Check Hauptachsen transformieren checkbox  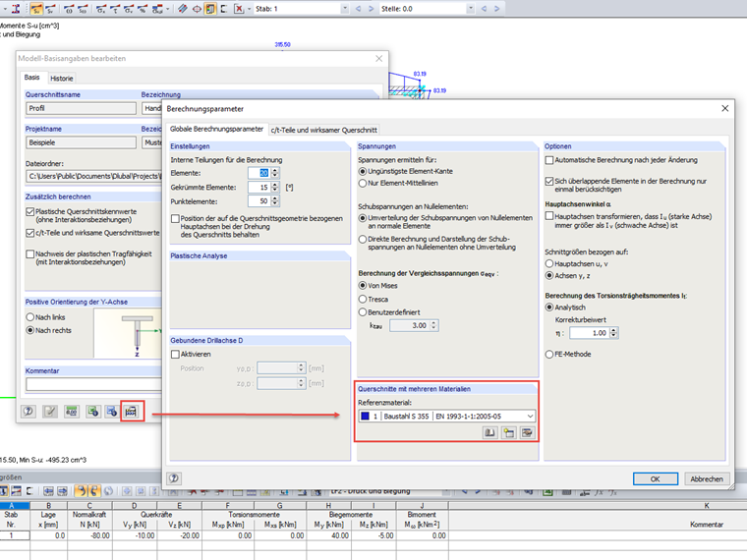549,216
